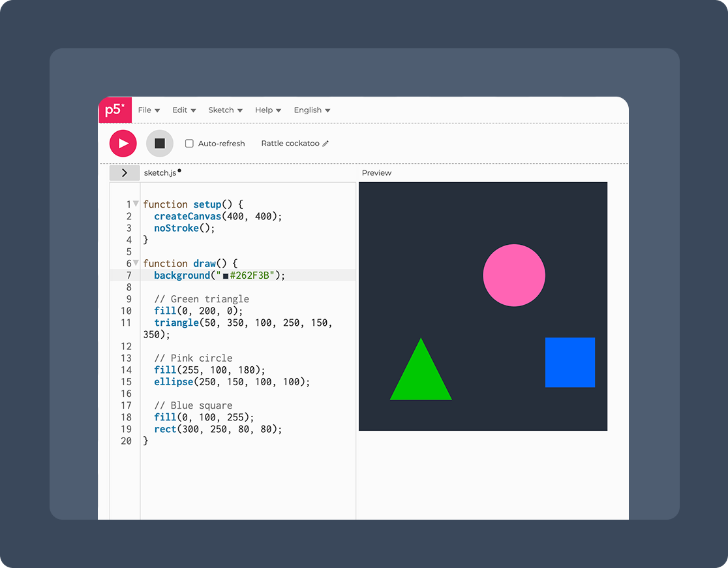Open the File menu
Viewport: 728px width, 568px height.
tap(149, 110)
